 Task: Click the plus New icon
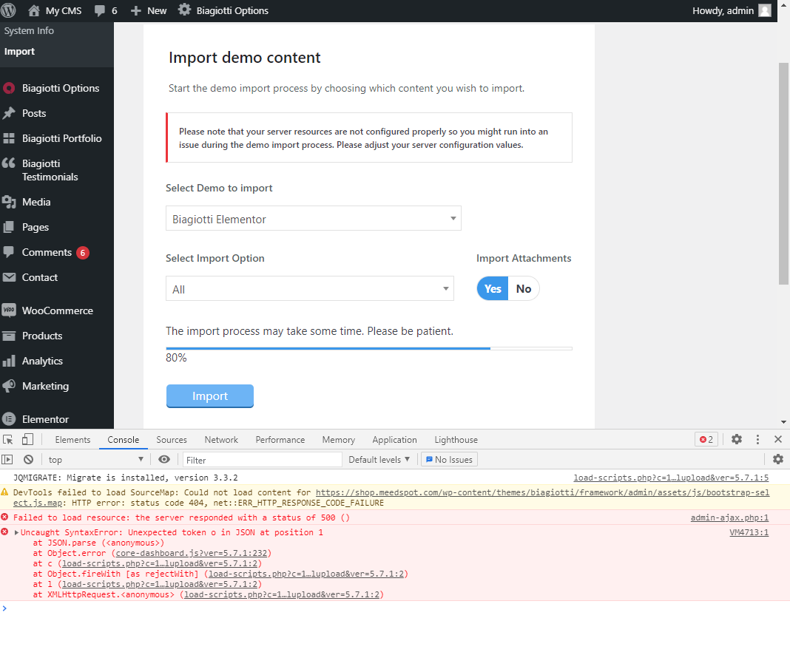coord(135,10)
